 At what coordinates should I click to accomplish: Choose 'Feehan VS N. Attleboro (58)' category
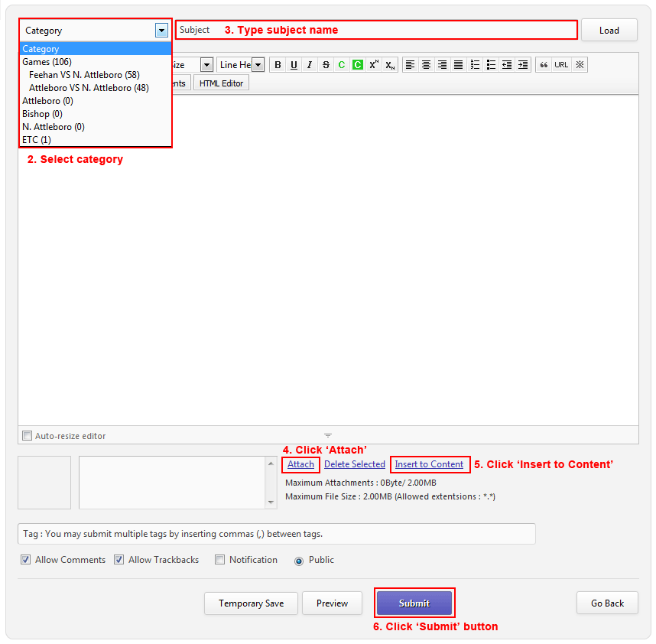(84, 75)
